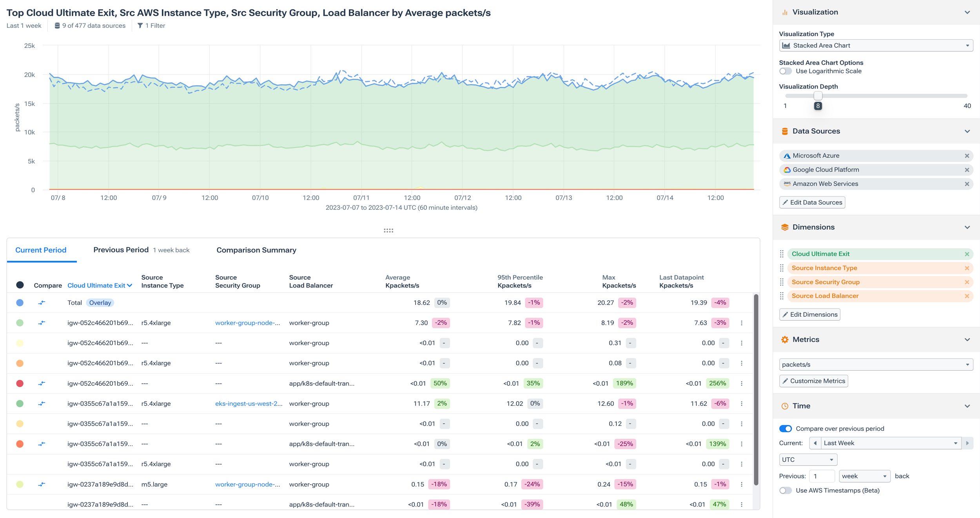This screenshot has height=518, width=980.
Task: Open the eks-ingest-us-west security group link
Action: (x=249, y=403)
